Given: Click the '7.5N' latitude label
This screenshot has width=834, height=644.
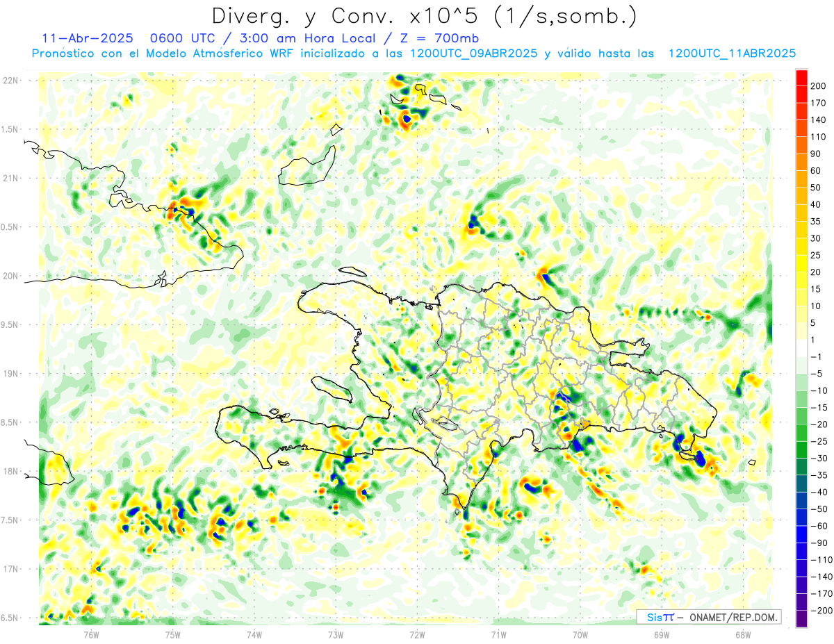Looking at the screenshot, I should tap(10, 520).
